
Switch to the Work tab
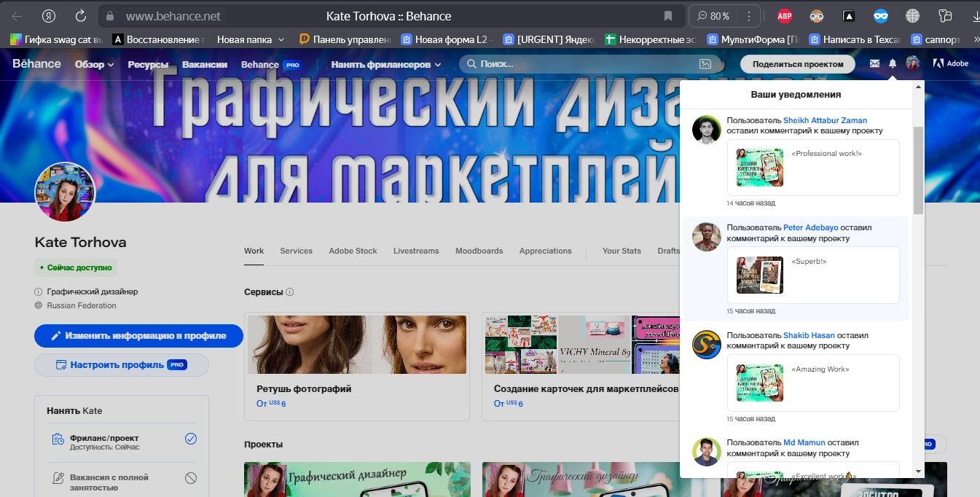pyautogui.click(x=254, y=251)
